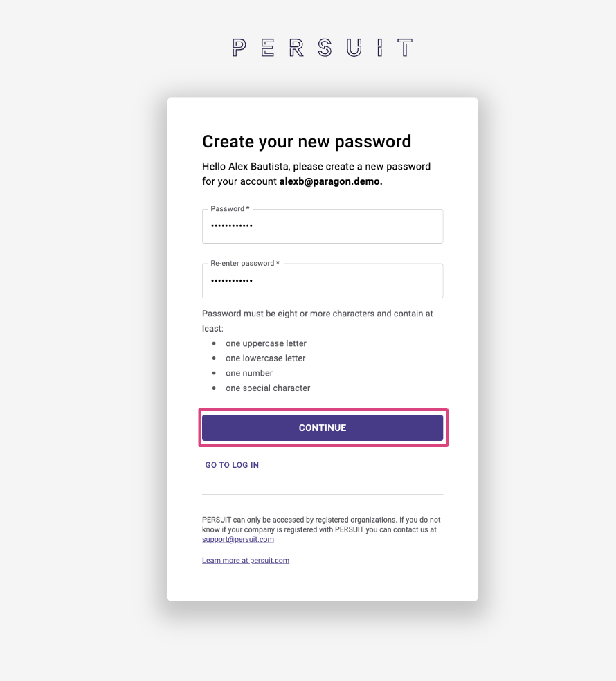Click the bold alexb@paragon.demo email text
This screenshot has width=616, height=681.
click(331, 181)
